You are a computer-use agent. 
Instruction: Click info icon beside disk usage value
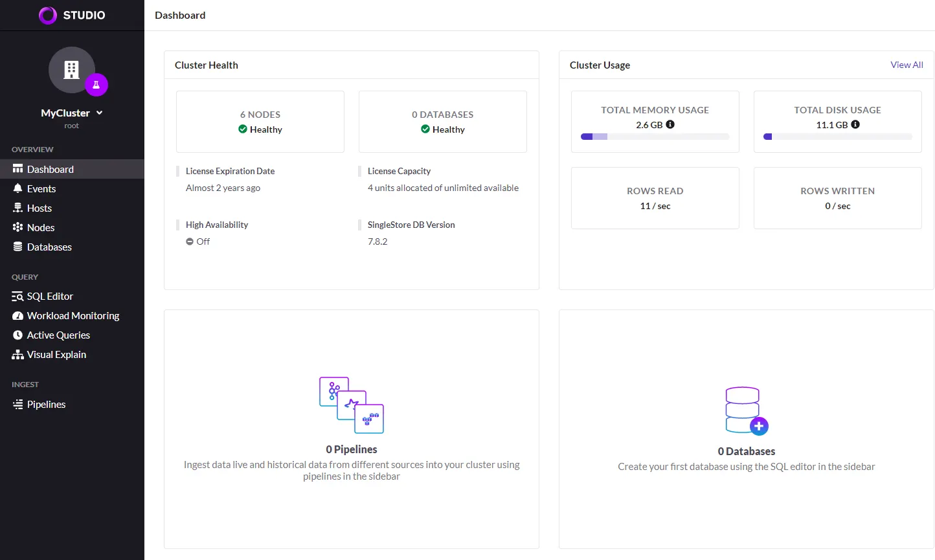click(855, 124)
